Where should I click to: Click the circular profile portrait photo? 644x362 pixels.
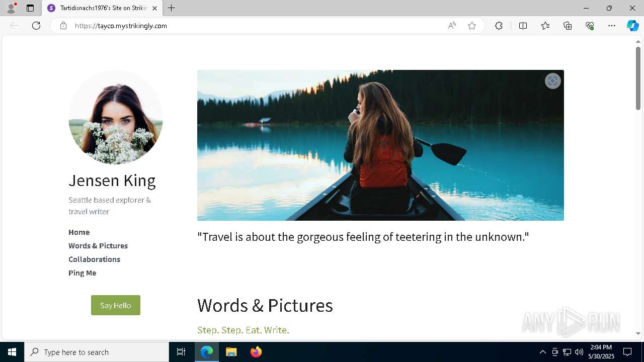(x=116, y=117)
